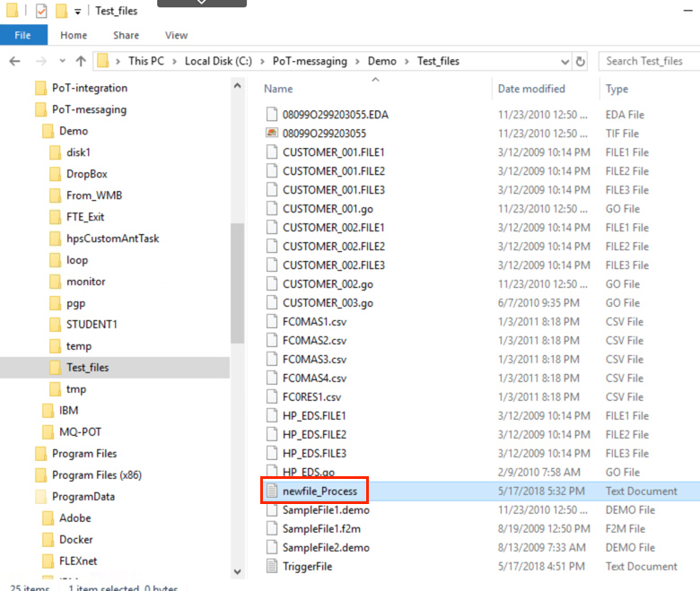
Task: Click the From_WMB folder icon in tree
Action: pyautogui.click(x=56, y=196)
